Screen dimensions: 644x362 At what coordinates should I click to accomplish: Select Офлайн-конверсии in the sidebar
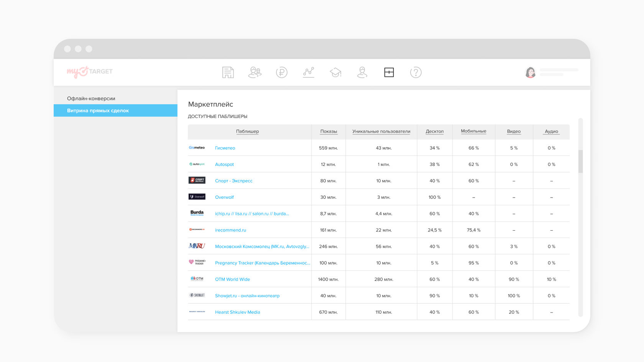pos(91,98)
